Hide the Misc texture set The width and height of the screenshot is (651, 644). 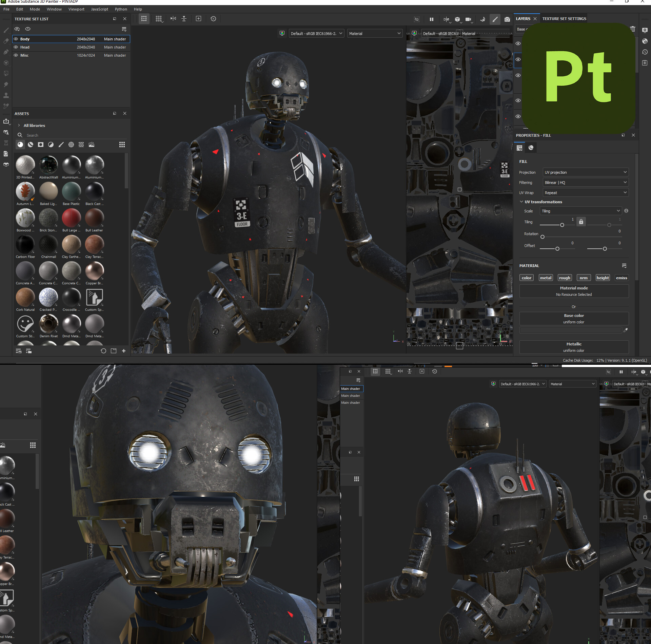(16, 55)
